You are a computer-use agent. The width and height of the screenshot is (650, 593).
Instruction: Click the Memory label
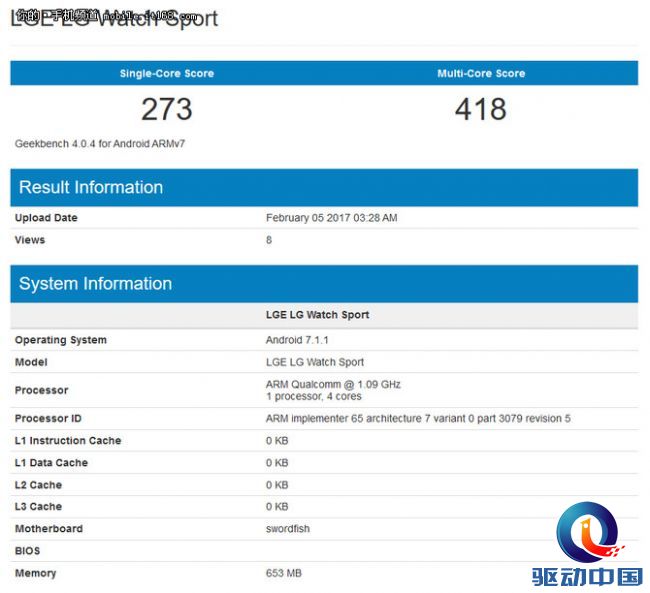[x=36, y=573]
